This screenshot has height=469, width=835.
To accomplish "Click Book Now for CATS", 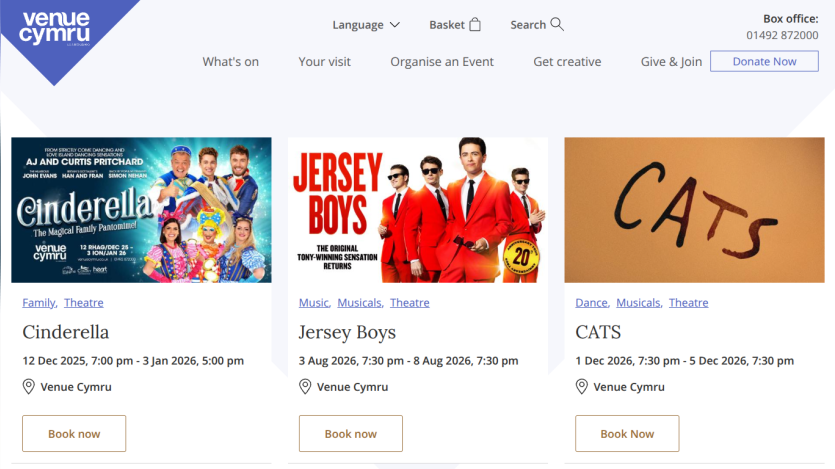I will [x=627, y=434].
